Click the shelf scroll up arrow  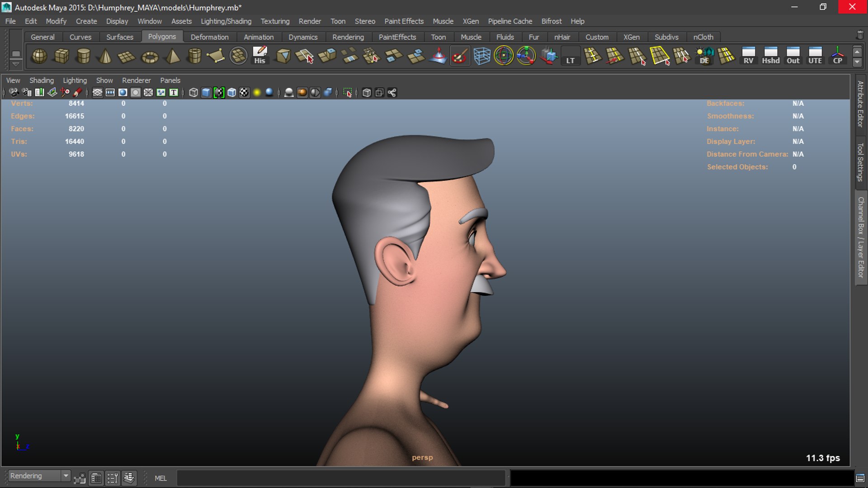click(x=857, y=52)
